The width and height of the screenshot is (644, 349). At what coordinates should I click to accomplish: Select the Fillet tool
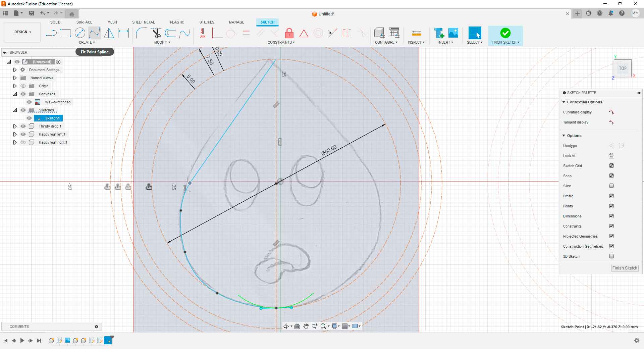pyautogui.click(x=141, y=33)
